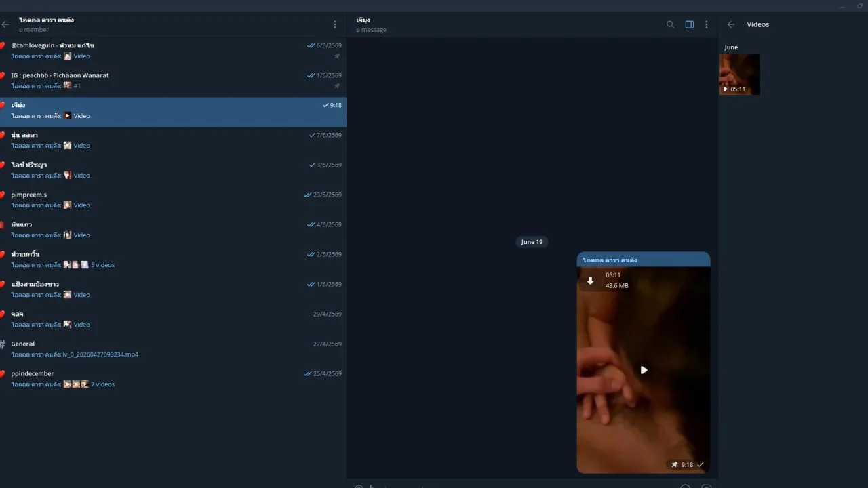Click the chat title in the message header

[363, 20]
